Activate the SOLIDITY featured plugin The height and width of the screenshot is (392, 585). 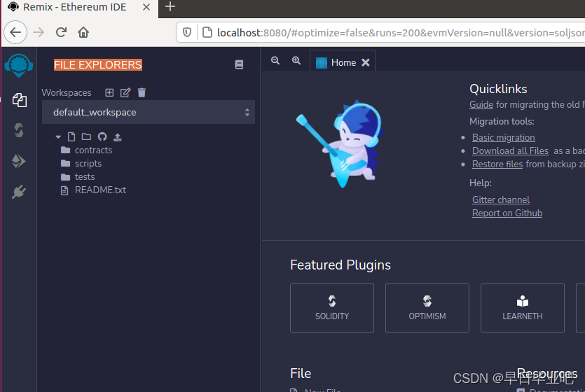tap(332, 308)
